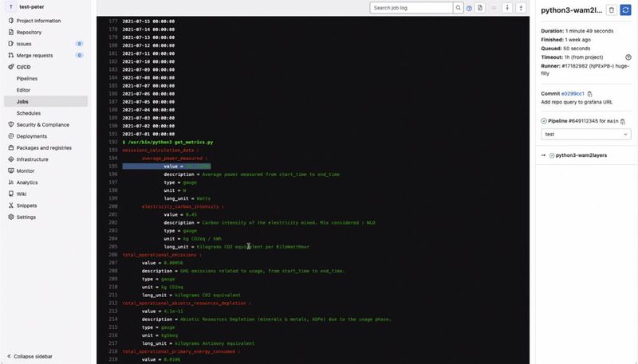The width and height of the screenshot is (638, 364).
Task: Erase the job with the trash icon
Action: click(x=611, y=10)
